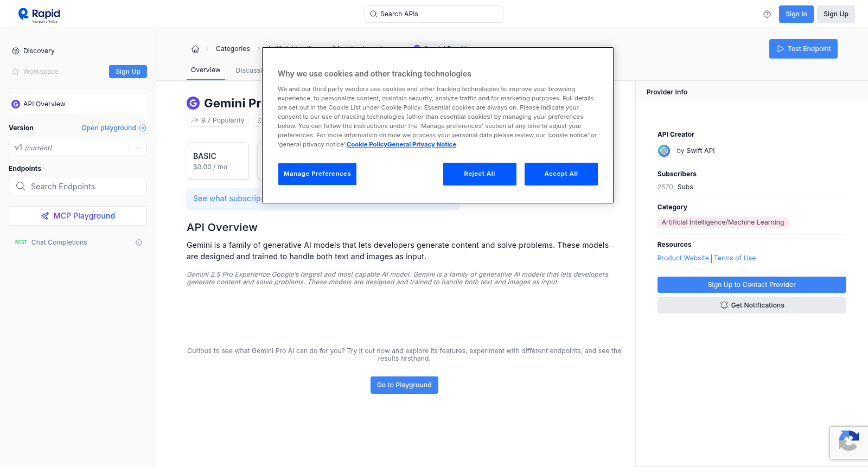
Task: Click the Gemini Pro title logo icon
Action: [193, 103]
